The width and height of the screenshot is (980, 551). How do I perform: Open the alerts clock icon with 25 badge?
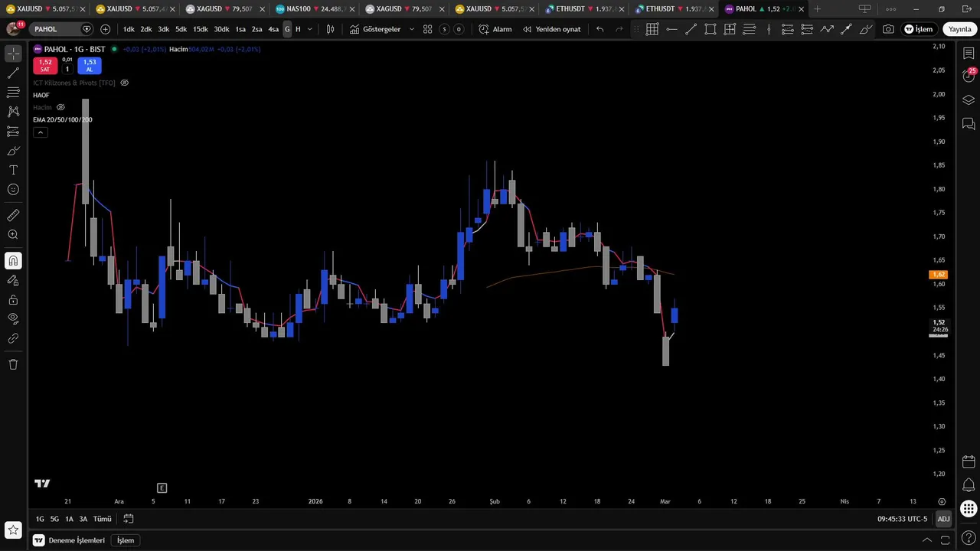[969, 76]
